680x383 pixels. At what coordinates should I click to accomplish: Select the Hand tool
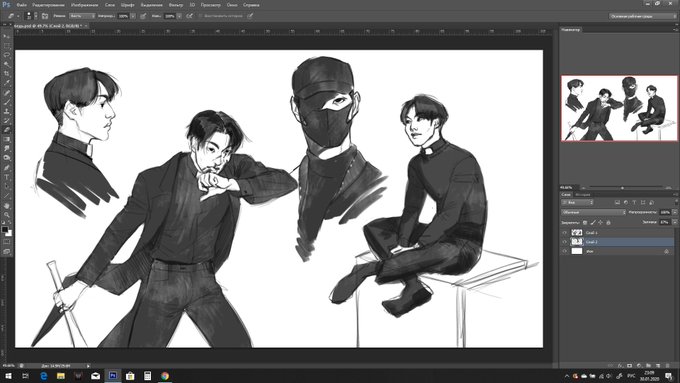click(x=7, y=206)
